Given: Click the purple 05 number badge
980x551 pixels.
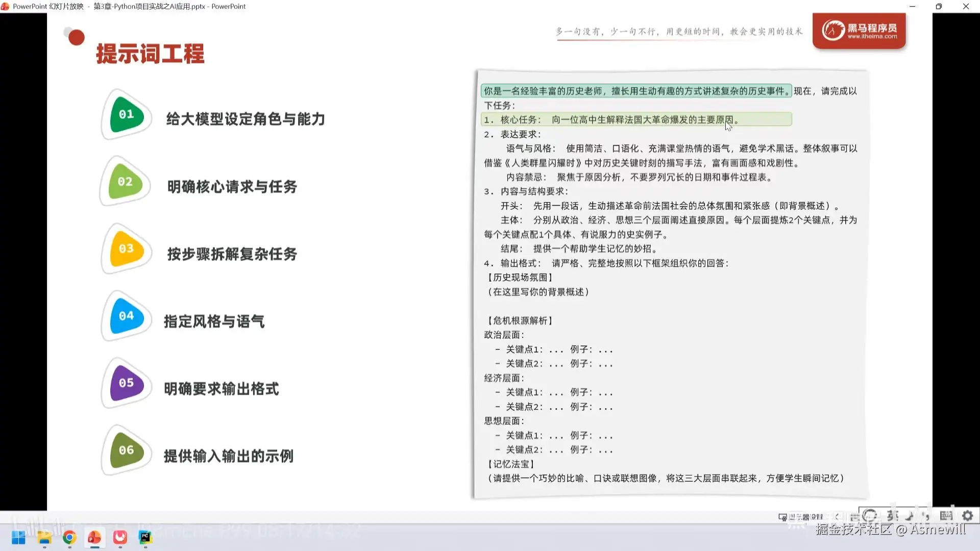Looking at the screenshot, I should click(x=126, y=383).
